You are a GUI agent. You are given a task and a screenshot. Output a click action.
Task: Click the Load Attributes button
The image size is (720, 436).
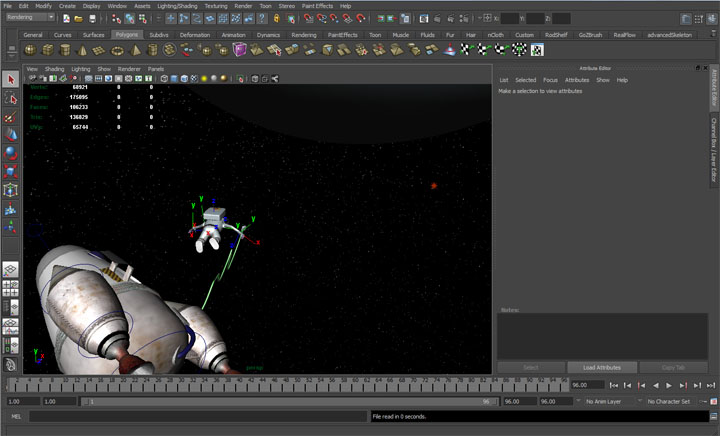tap(601, 367)
